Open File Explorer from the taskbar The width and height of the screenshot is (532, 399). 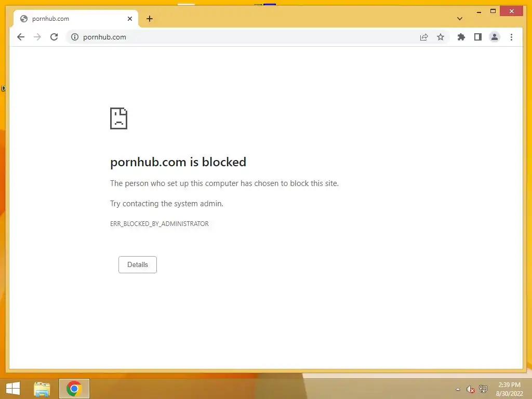(42, 389)
